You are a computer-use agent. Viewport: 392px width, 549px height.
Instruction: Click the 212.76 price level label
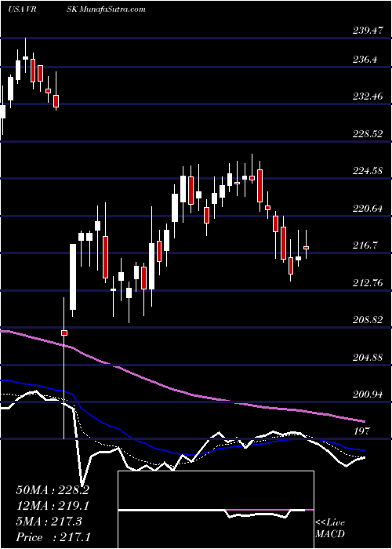tap(367, 282)
